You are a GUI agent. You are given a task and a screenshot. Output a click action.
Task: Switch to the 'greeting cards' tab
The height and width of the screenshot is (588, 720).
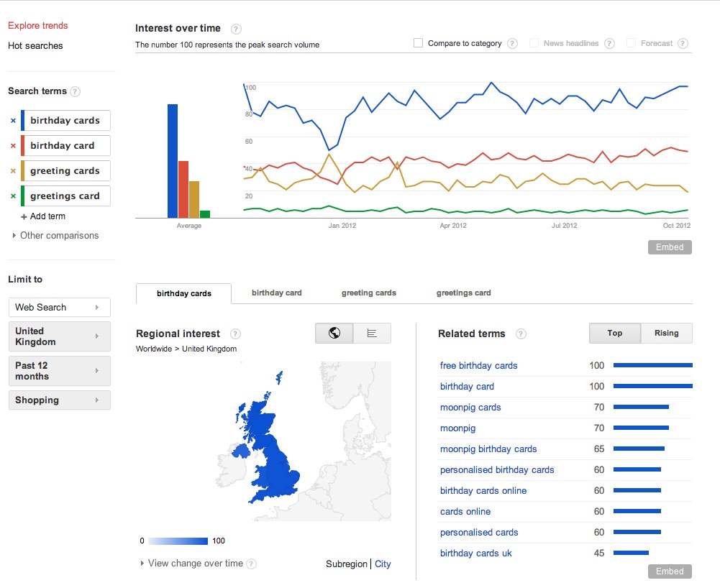click(368, 293)
